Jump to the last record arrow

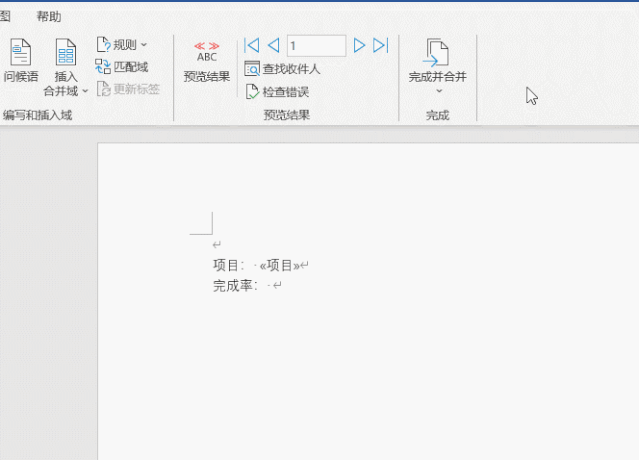coord(380,45)
